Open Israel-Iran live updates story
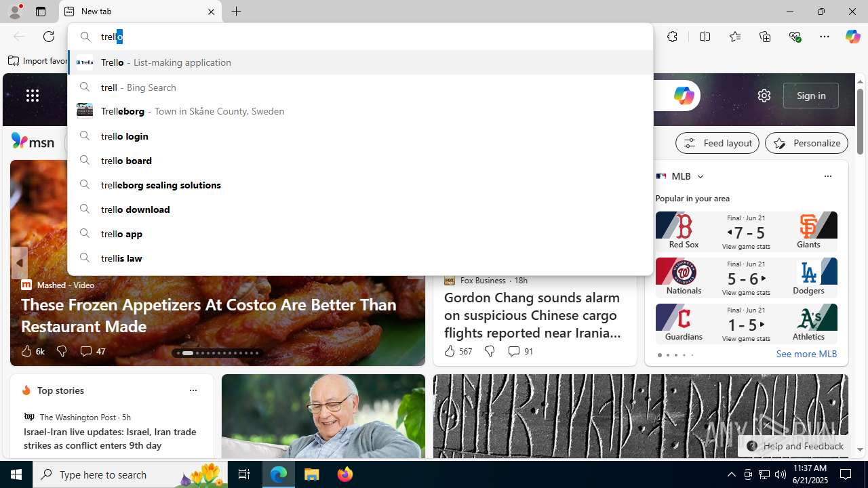868x488 pixels. pyautogui.click(x=111, y=439)
